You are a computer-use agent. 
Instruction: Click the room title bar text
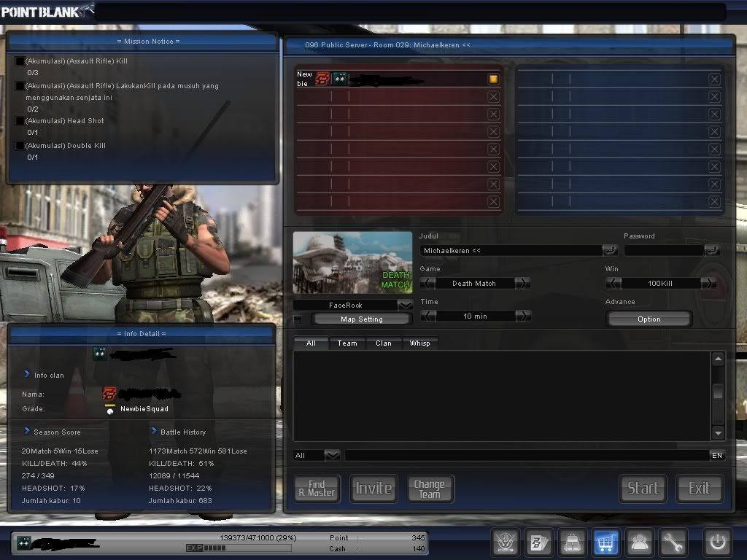coord(387,44)
